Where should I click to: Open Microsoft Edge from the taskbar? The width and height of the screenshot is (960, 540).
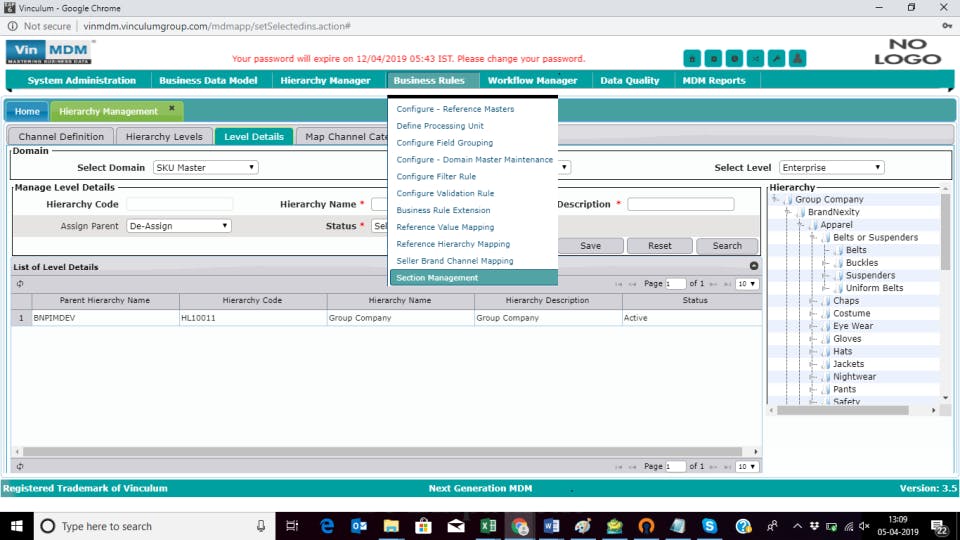pos(327,526)
